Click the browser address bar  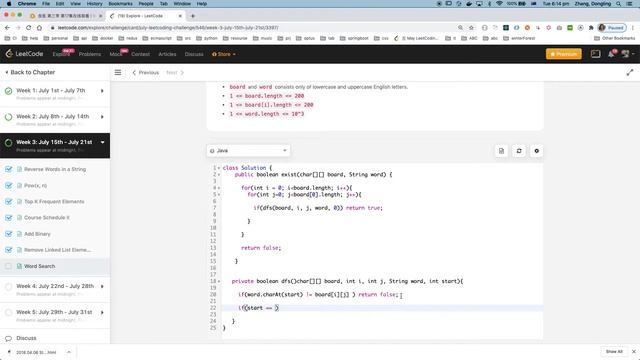(x=253, y=28)
